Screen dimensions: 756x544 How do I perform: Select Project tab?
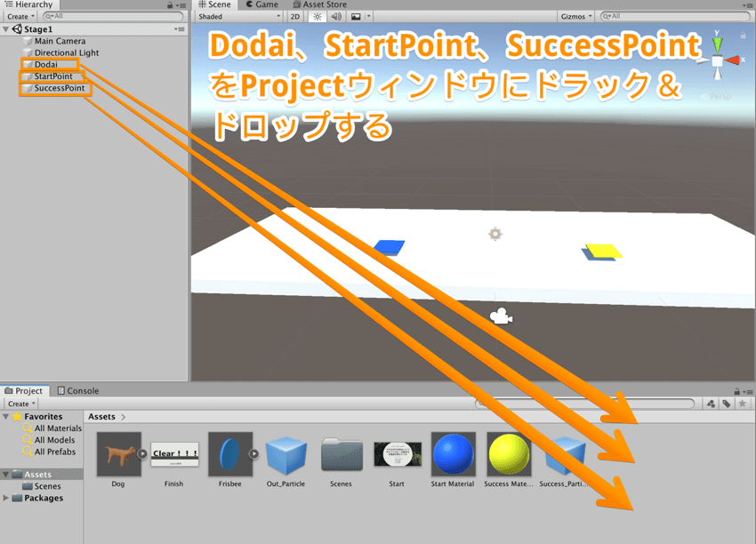click(x=24, y=391)
